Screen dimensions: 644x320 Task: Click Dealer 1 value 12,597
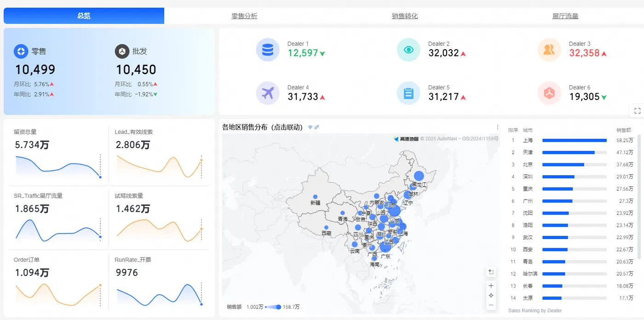(x=303, y=53)
